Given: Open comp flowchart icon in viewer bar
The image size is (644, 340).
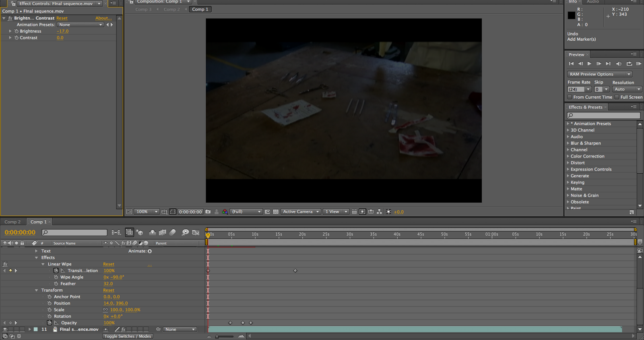Looking at the screenshot, I should click(x=379, y=211).
